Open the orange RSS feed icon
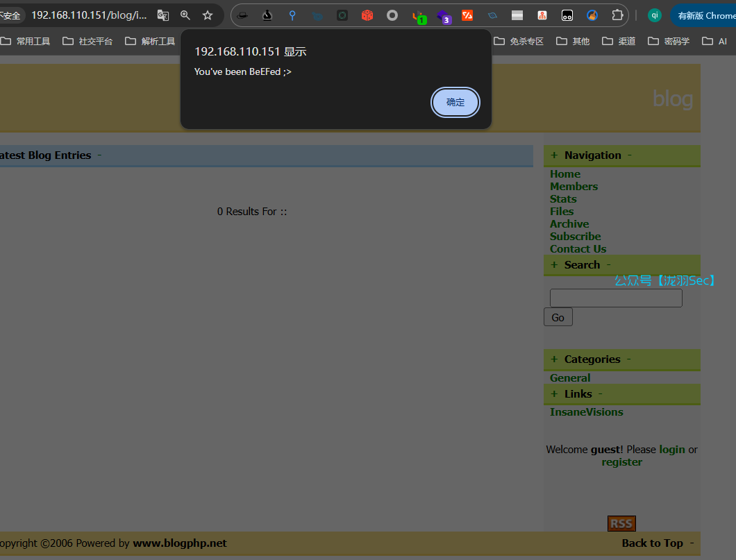The image size is (736, 560). 621,523
